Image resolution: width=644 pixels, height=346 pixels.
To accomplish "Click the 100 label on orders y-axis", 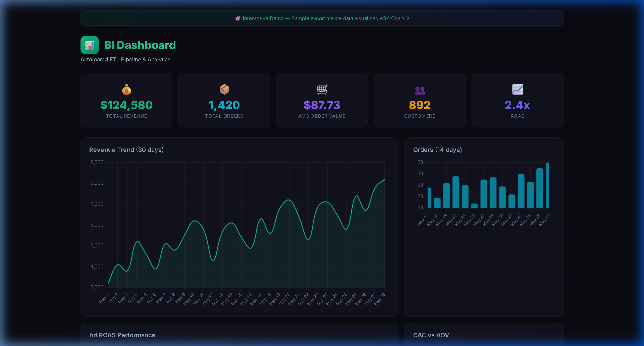I will pos(419,162).
